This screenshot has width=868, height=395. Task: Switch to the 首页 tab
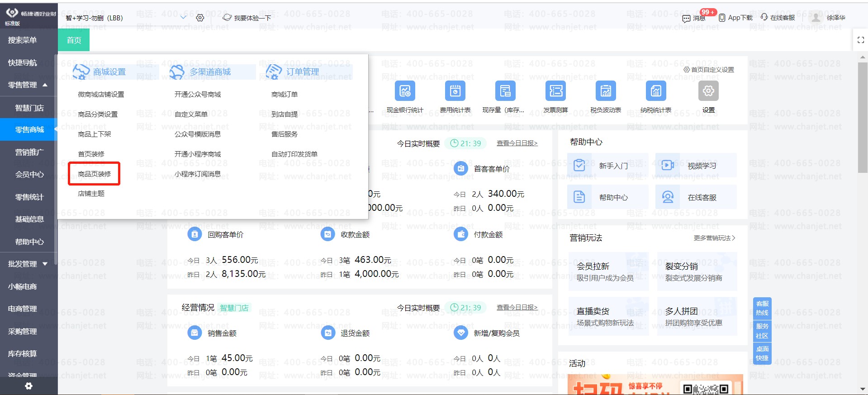coord(74,40)
